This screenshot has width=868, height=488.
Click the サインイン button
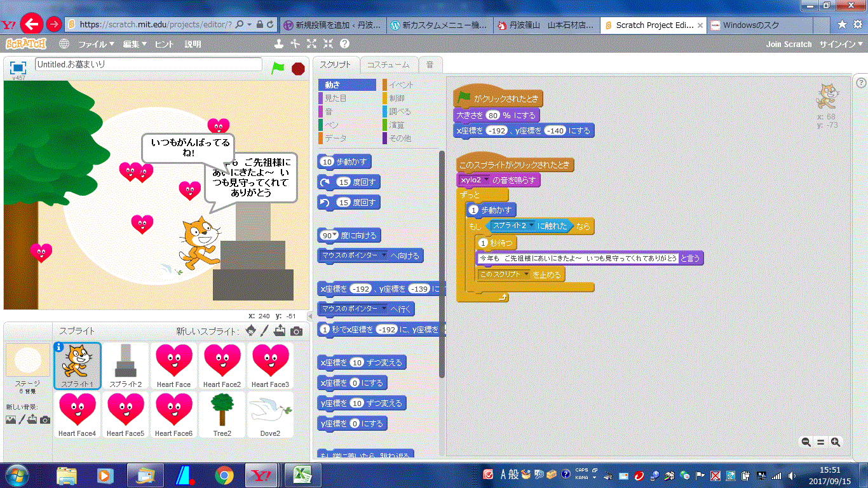841,44
